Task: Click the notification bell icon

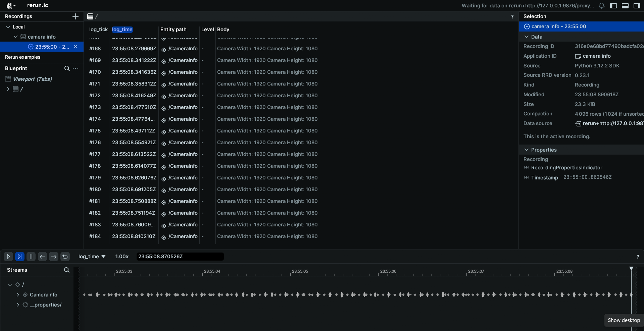Action: point(601,5)
